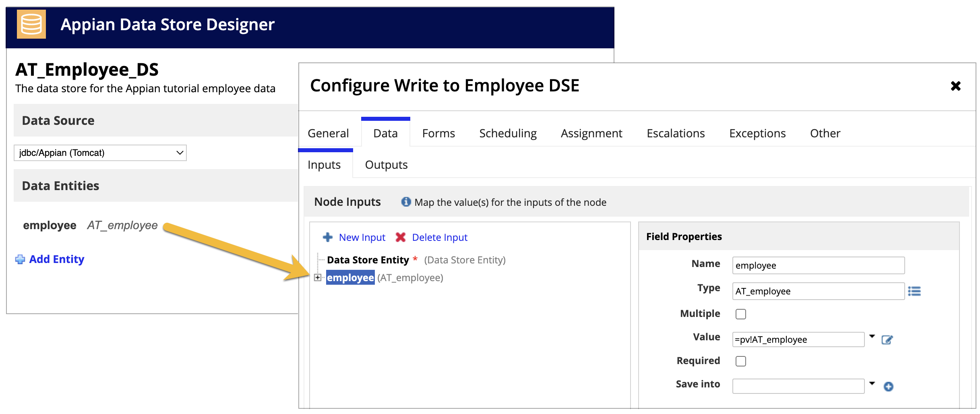Open the Type picker list icon
This screenshot has height=414, width=980.
tap(914, 291)
